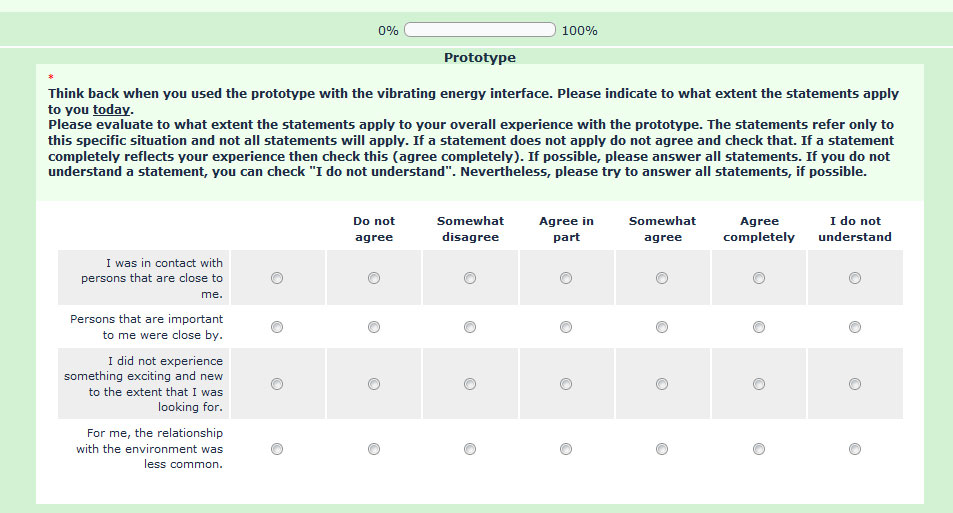Viewport: 953px width, 513px height.
Task: Click the 'Agree completely' column header
Action: [x=759, y=229]
